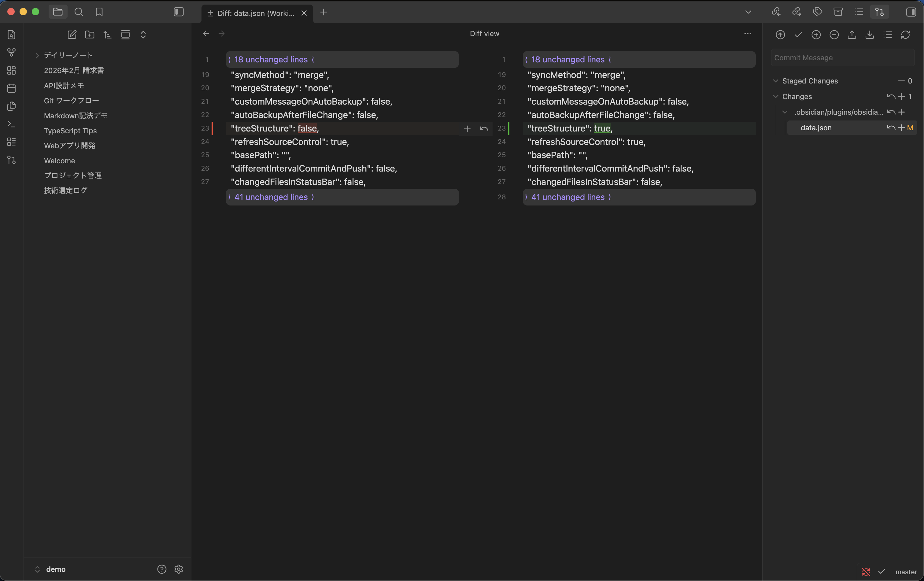Refresh the source control view
Screen dimensions: 924x581
pos(905,35)
